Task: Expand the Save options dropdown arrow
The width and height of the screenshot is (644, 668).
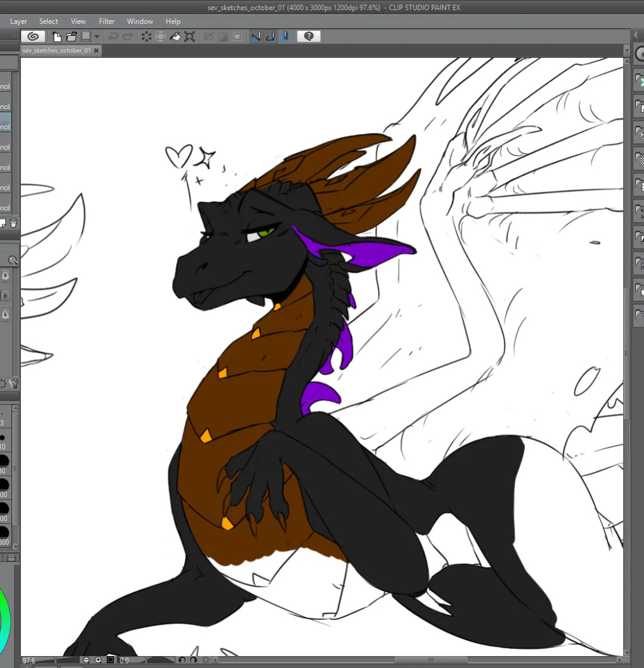Action: (97, 37)
